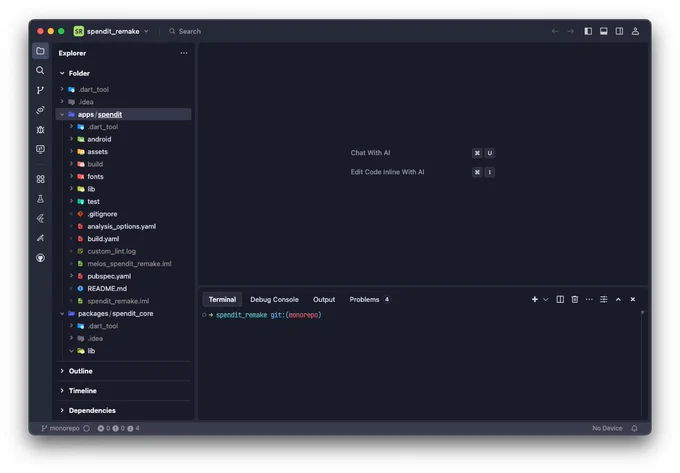The image size is (680, 473).
Task: Kill terminal with trash icon
Action: [575, 300]
